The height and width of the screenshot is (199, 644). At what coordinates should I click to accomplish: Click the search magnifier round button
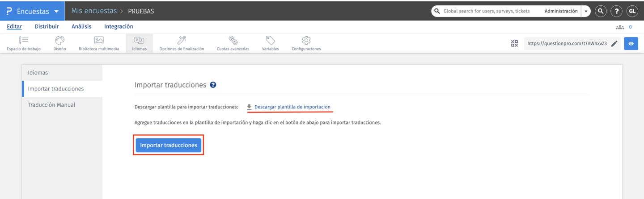coord(601,11)
